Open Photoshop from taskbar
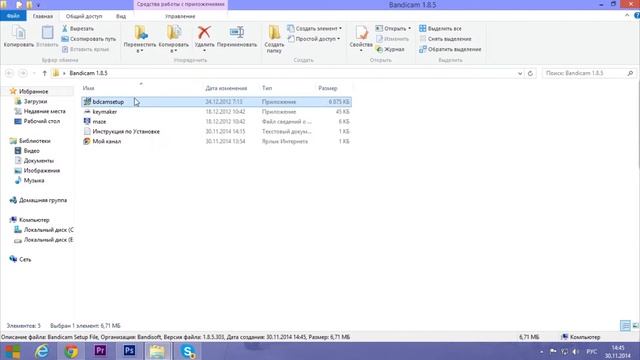The width and height of the screenshot is (640, 360). click(x=129, y=351)
